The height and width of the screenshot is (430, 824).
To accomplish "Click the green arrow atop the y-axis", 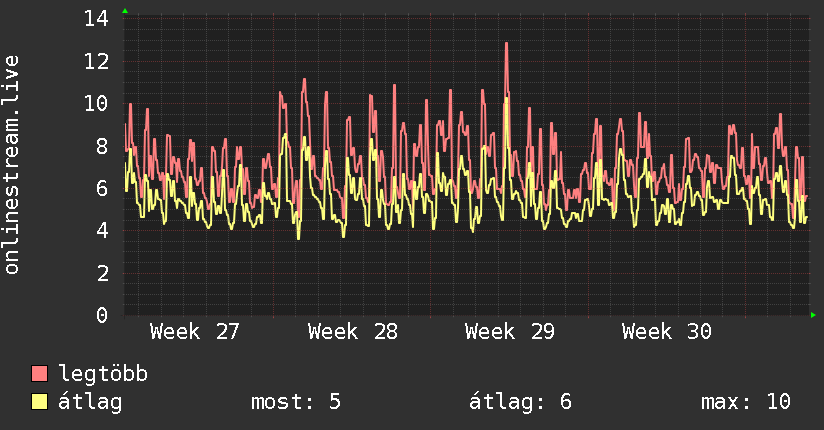I will (125, 11).
